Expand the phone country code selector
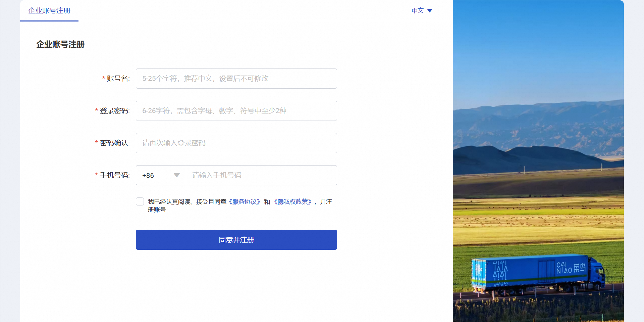 (160, 175)
